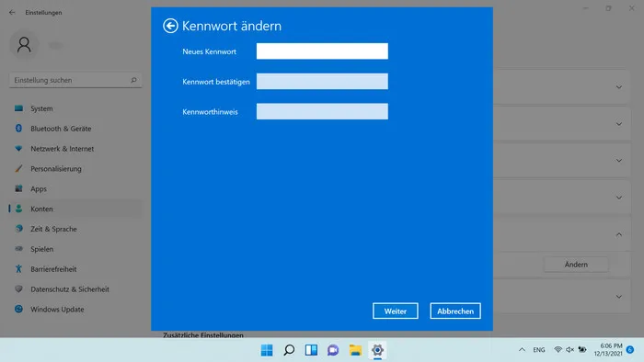The image size is (644, 362).
Task: Open Zeit & Sprache settings
Action: tap(75, 229)
